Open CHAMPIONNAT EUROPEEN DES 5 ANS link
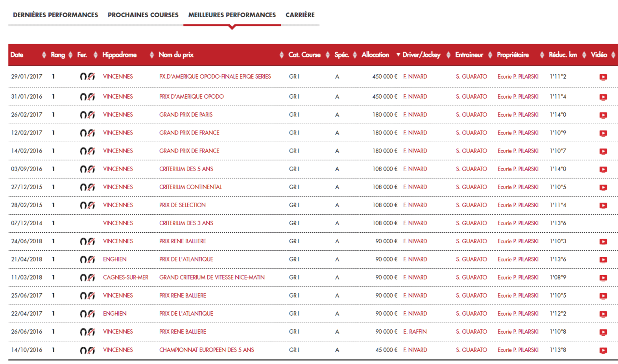The height and width of the screenshot is (364, 618). 207,350
